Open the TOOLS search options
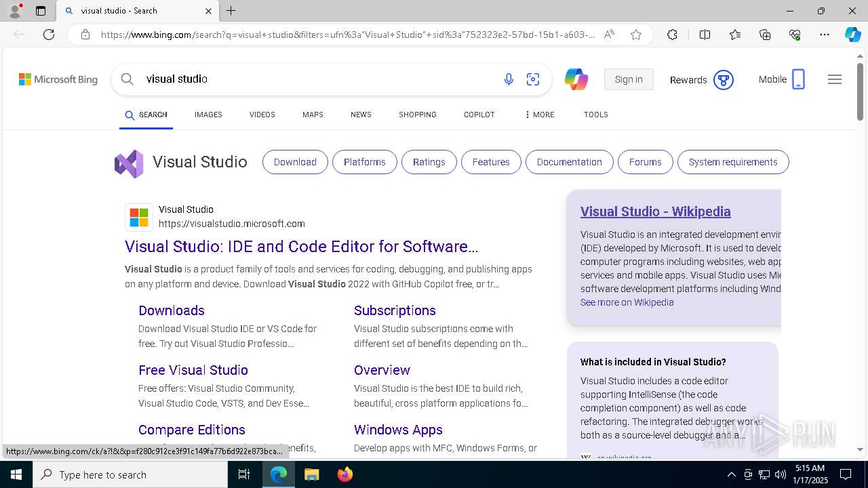This screenshot has width=868, height=488. (x=596, y=115)
